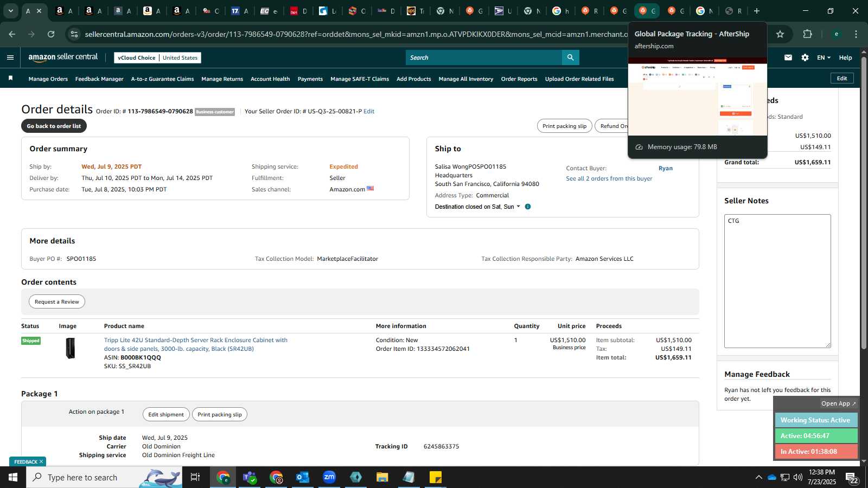Open the EN language dropdown
The image size is (868, 488).
pos(824,57)
